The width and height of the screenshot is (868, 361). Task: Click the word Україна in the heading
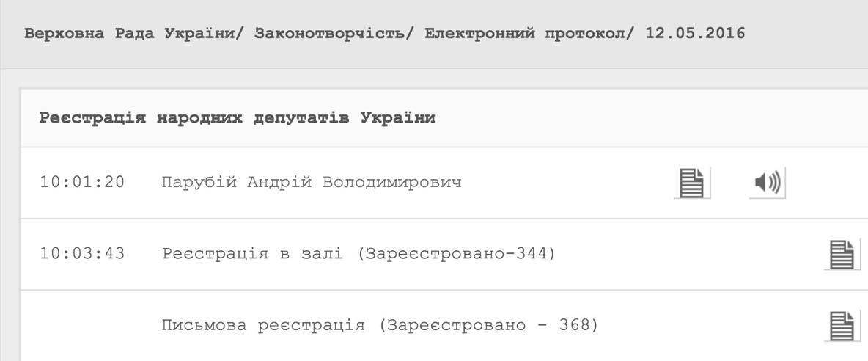click(x=397, y=118)
